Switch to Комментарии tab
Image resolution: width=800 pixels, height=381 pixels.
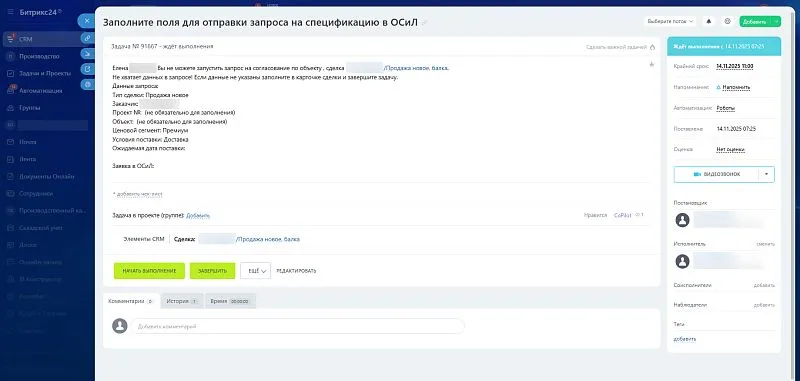click(x=131, y=301)
